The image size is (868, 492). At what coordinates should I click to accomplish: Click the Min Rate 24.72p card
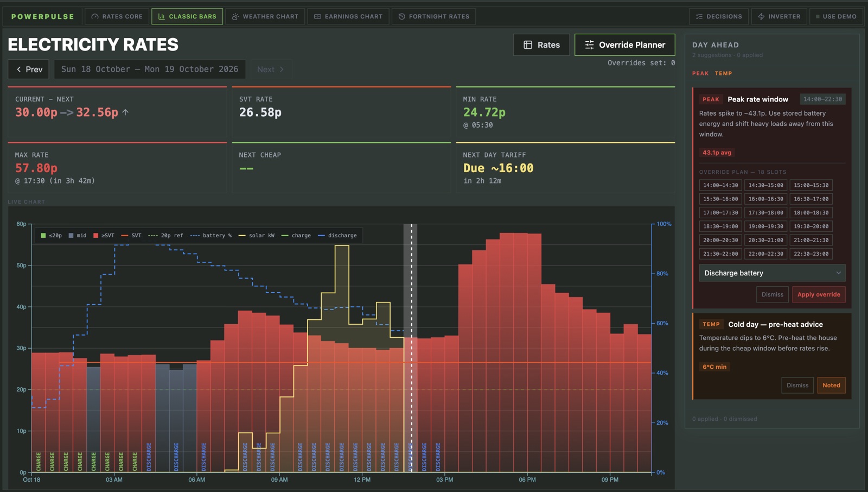(x=565, y=111)
